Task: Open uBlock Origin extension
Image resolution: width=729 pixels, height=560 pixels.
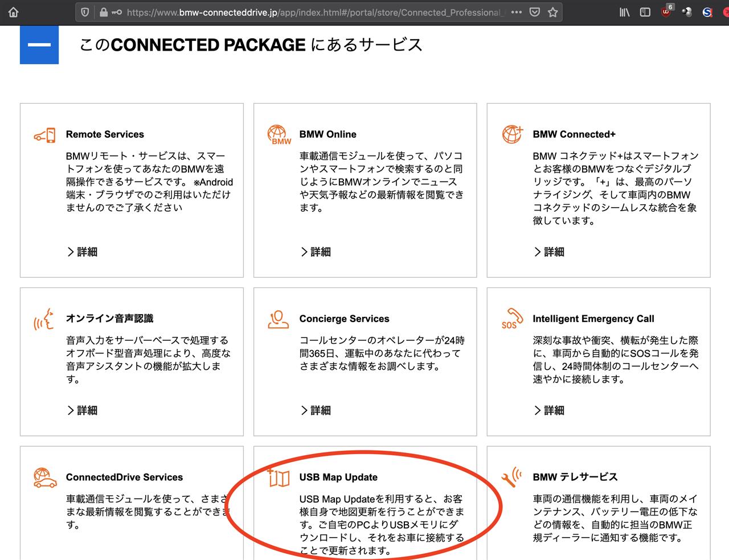Action: pos(667,11)
